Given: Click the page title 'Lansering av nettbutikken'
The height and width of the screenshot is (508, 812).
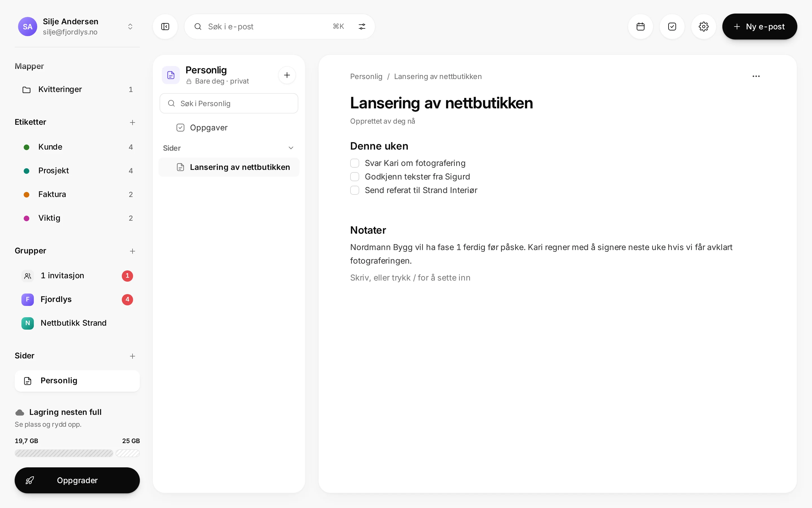Looking at the screenshot, I should (441, 103).
